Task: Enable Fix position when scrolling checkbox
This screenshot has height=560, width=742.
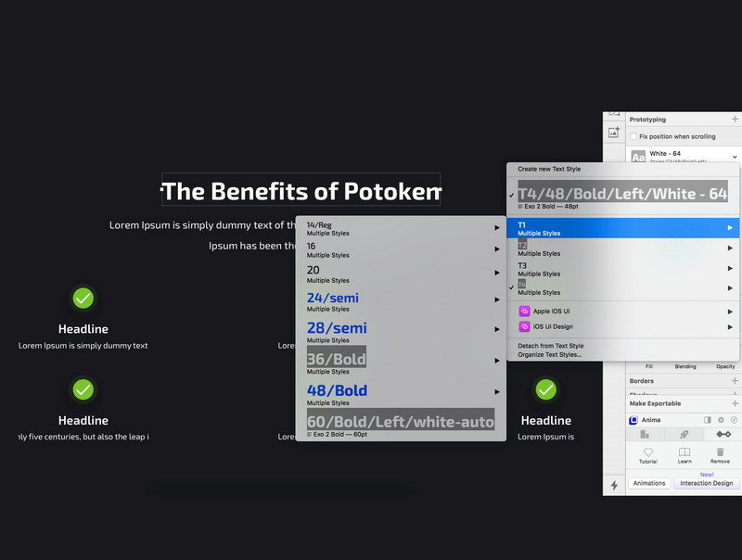Action: [x=633, y=136]
